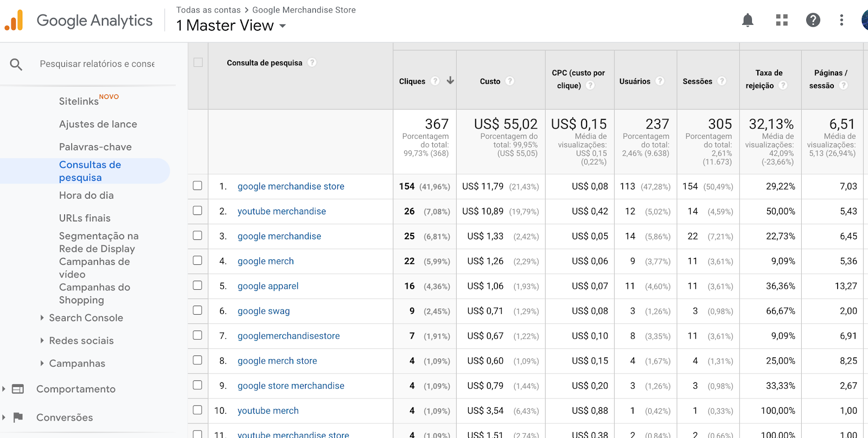Check the box for google merch row
Image resolution: width=868 pixels, height=438 pixels.
tap(197, 261)
